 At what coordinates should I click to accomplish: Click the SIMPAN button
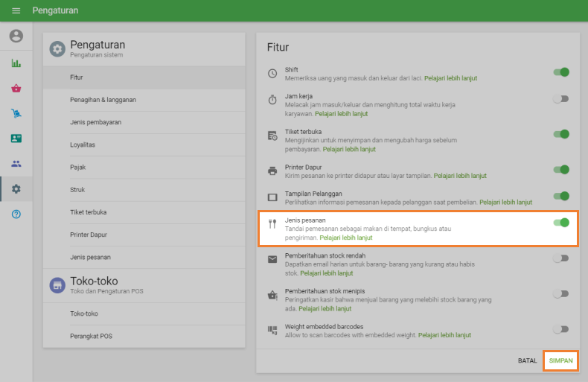tap(560, 360)
